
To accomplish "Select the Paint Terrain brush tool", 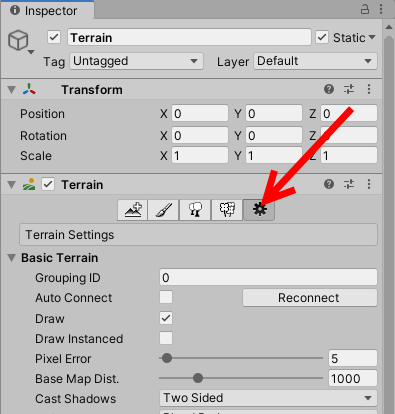I will (x=164, y=210).
